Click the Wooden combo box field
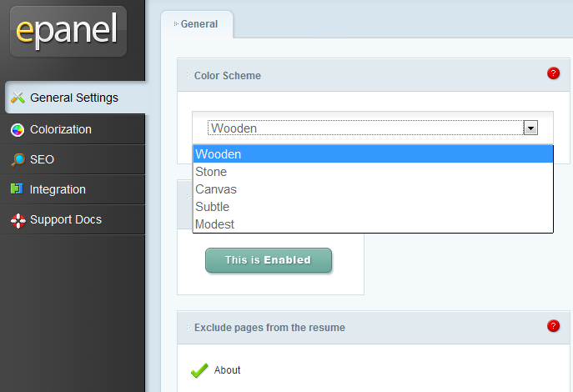 tap(372, 128)
